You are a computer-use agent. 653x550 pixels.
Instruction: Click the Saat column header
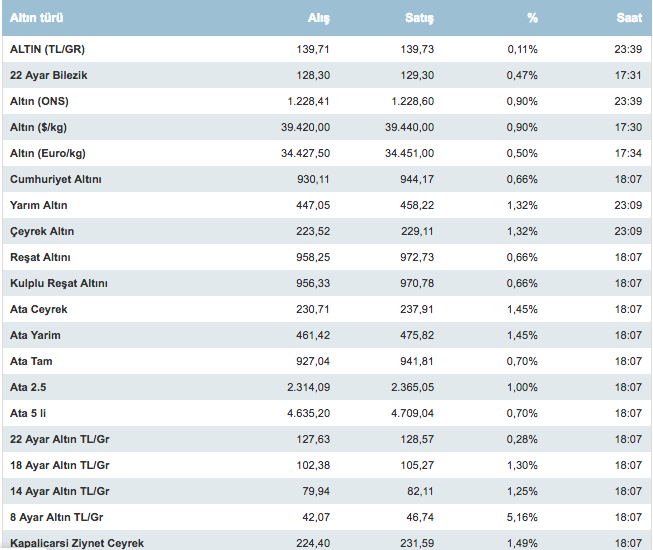[628, 18]
